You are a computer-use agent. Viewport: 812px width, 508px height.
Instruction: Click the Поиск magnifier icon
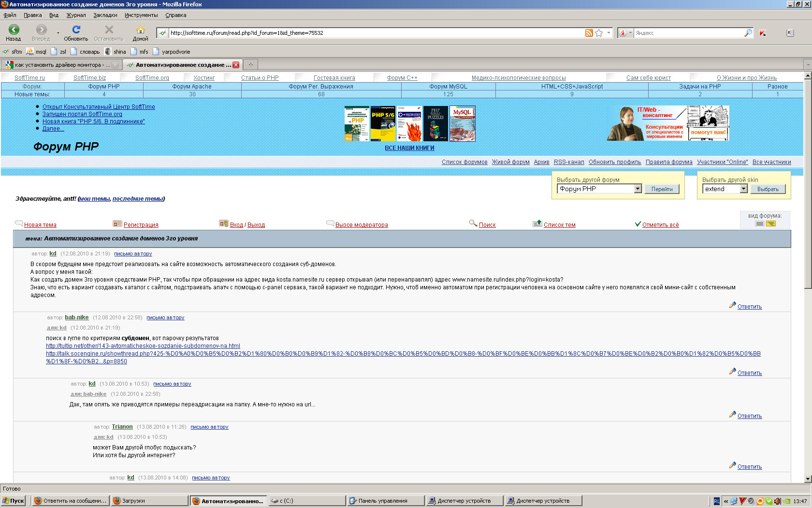(x=473, y=224)
